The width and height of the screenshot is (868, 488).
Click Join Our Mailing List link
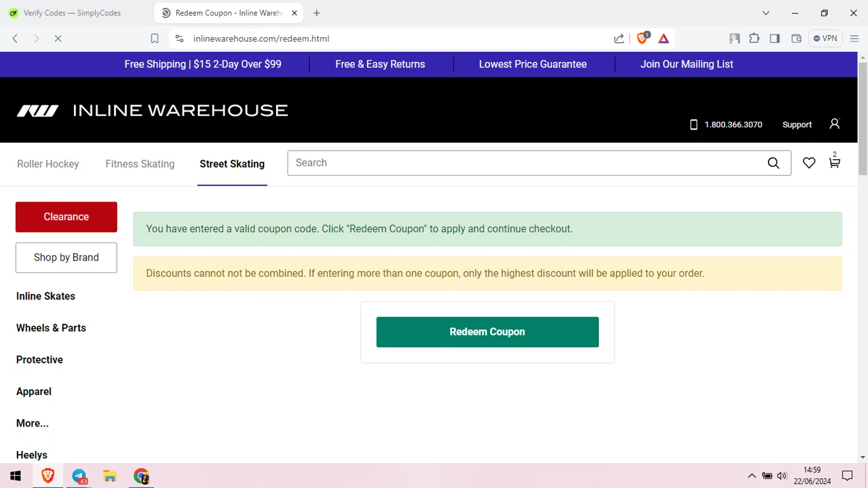click(x=687, y=64)
